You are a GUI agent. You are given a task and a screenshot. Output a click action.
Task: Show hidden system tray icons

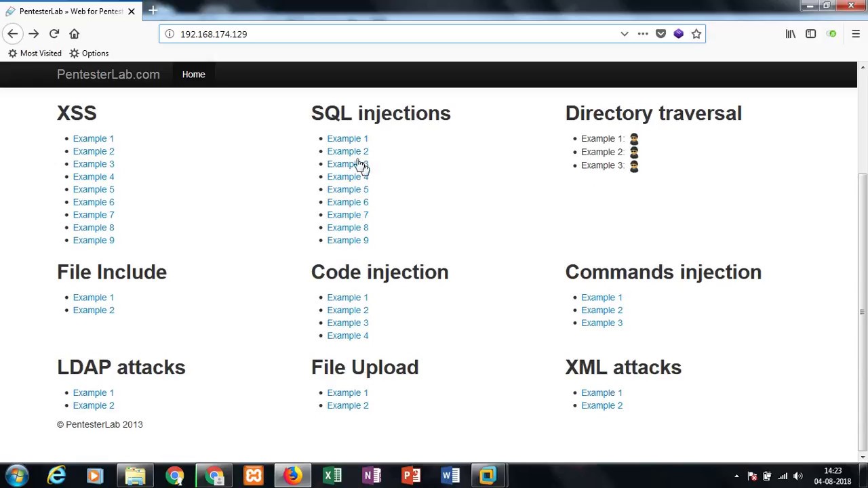point(736,476)
